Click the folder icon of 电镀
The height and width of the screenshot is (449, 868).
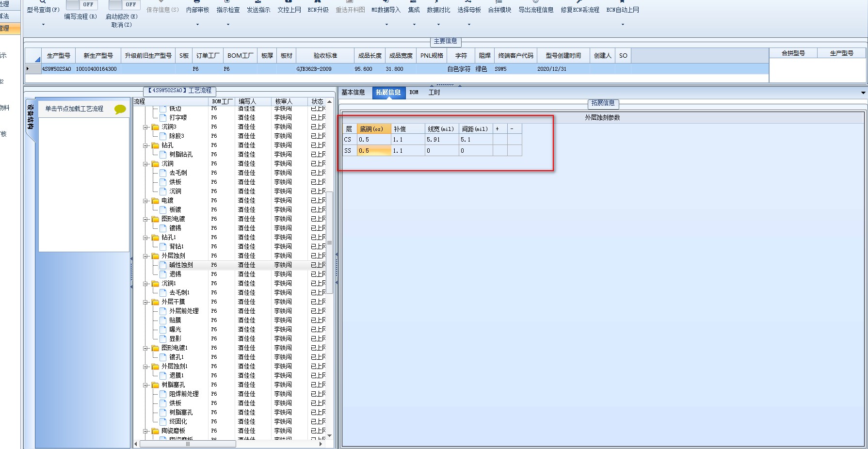pyautogui.click(x=155, y=201)
